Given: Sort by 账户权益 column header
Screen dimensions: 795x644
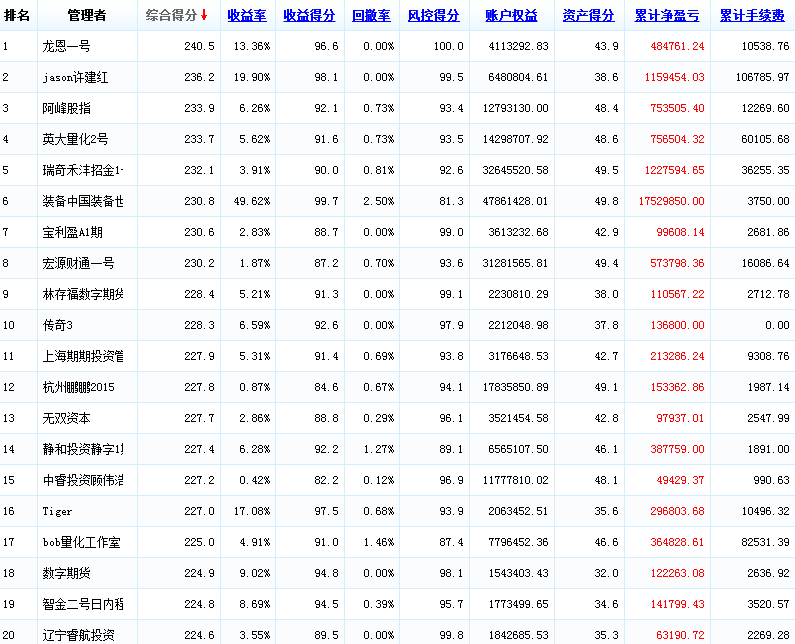Looking at the screenshot, I should tap(511, 16).
